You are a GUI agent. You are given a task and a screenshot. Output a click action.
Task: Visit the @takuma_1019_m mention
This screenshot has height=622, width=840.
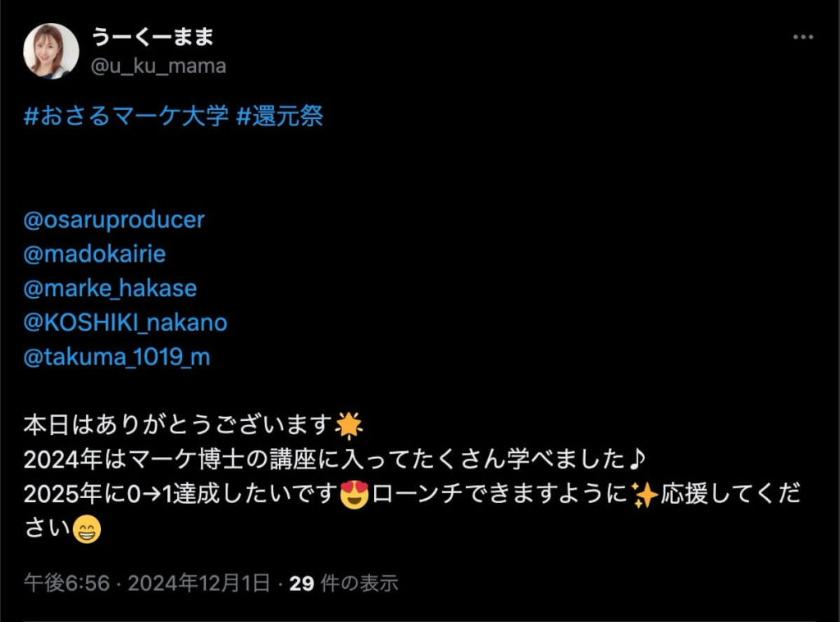pos(116,357)
